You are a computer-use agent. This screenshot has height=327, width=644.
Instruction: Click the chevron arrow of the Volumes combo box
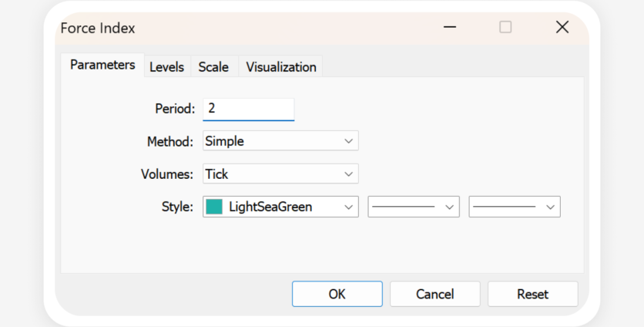(349, 174)
